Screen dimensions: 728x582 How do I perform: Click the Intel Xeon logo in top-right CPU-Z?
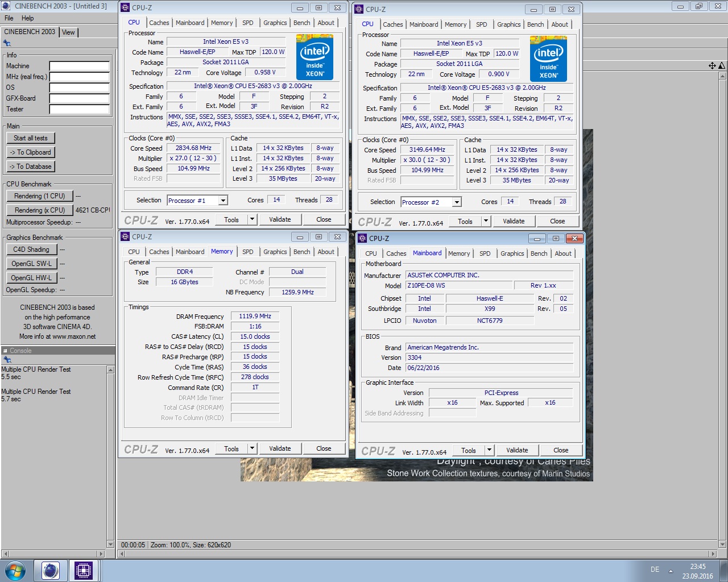coord(548,59)
